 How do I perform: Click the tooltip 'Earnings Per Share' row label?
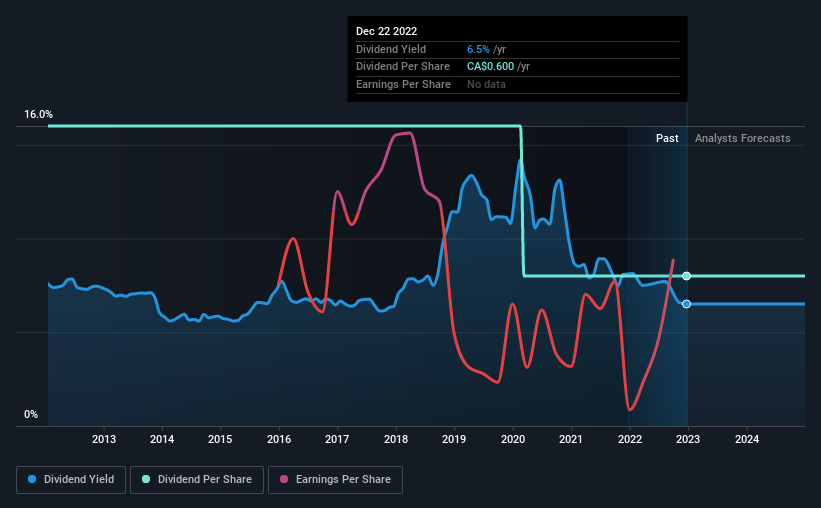click(x=403, y=84)
